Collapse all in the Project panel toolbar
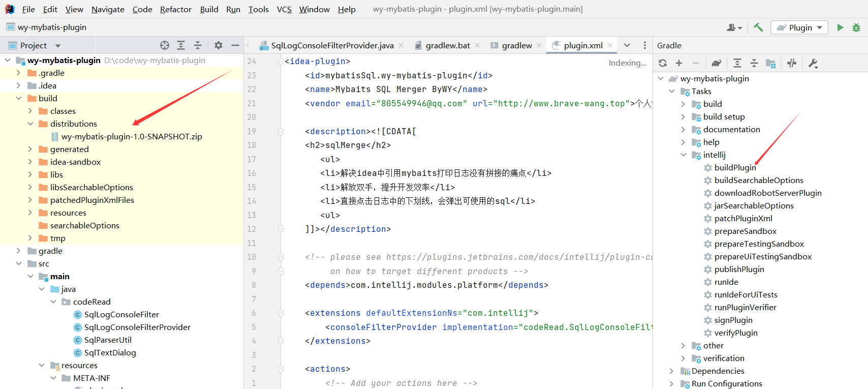 [x=198, y=45]
